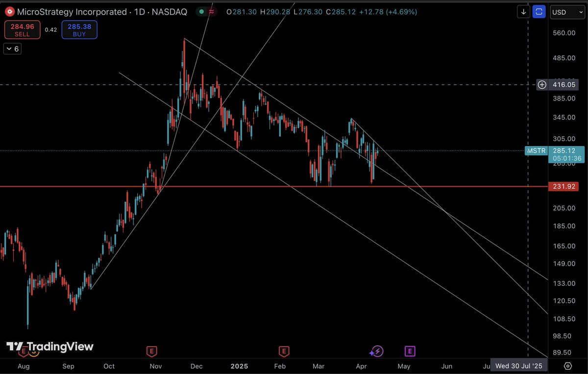
Task: Click the MicroStrategy logo icon beside the title
Action: pos(9,11)
